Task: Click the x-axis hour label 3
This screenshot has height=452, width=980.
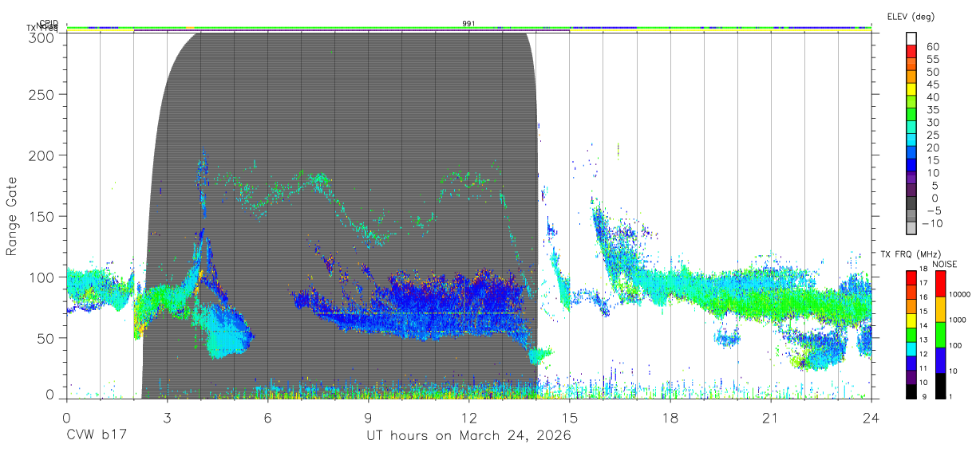Action: pos(168,417)
